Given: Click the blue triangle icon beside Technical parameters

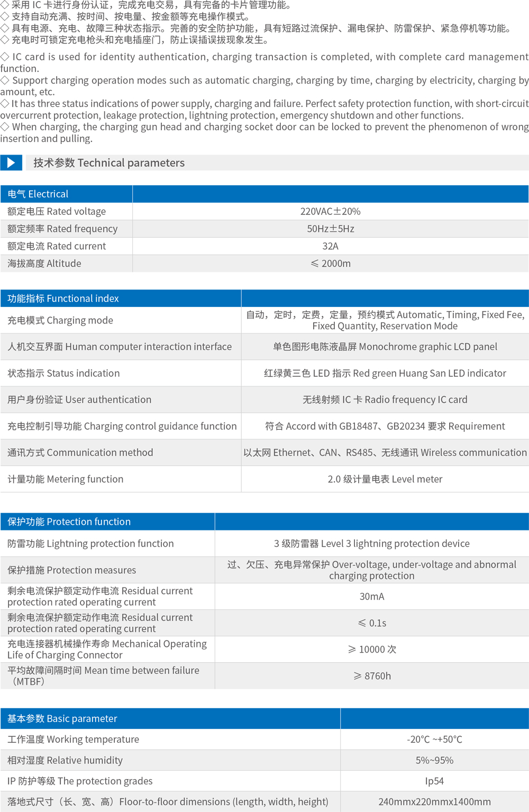Looking at the screenshot, I should pyautogui.click(x=11, y=163).
